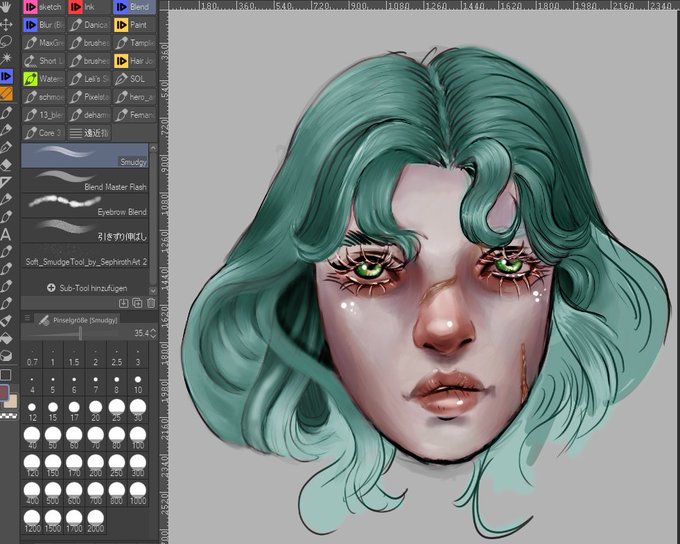
Task: Choose brush size preset 10
Action: (138, 383)
